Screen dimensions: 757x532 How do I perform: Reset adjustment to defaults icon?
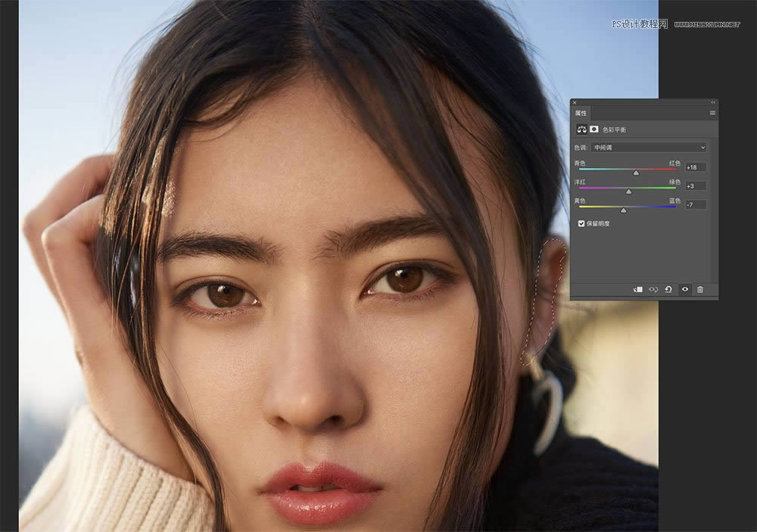coord(668,290)
